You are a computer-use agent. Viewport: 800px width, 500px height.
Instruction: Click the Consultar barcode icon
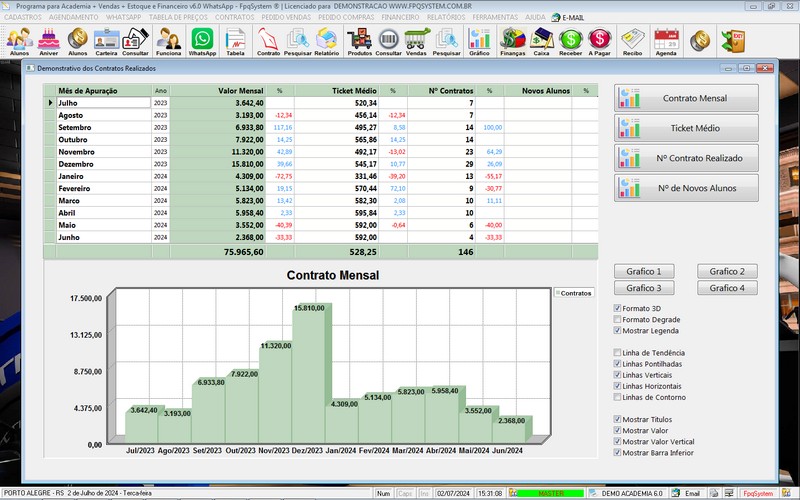(x=388, y=41)
